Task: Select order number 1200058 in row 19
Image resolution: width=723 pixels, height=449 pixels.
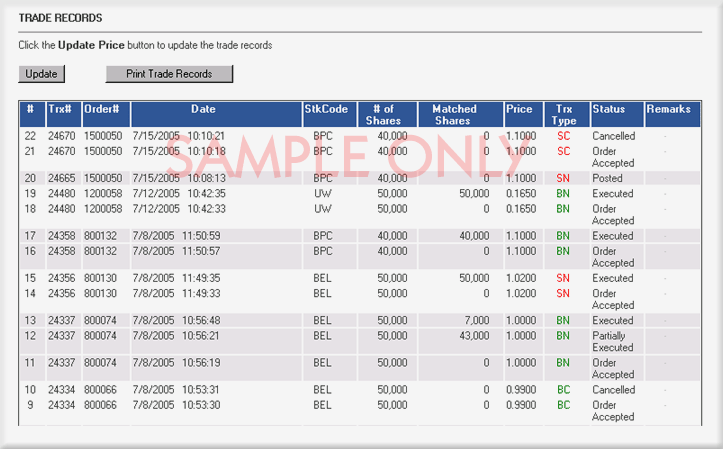Action: [103, 194]
